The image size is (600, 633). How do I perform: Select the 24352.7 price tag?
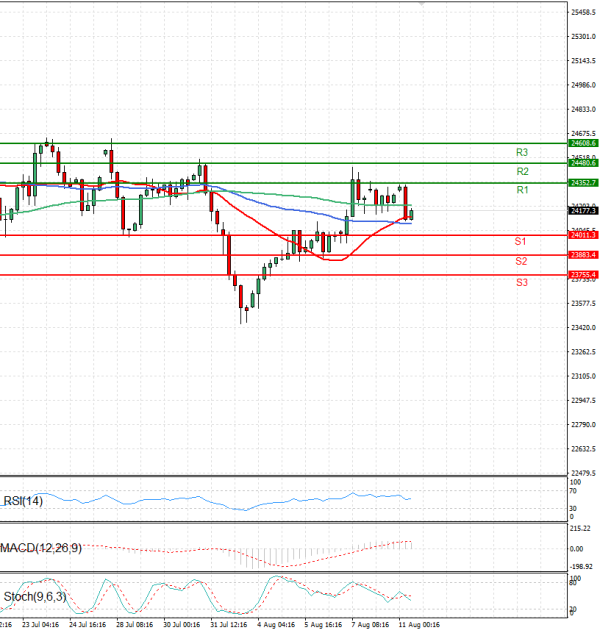(x=583, y=183)
